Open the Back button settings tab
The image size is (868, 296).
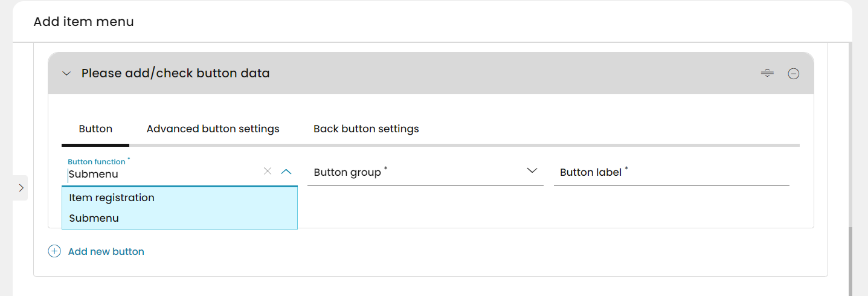(366, 129)
